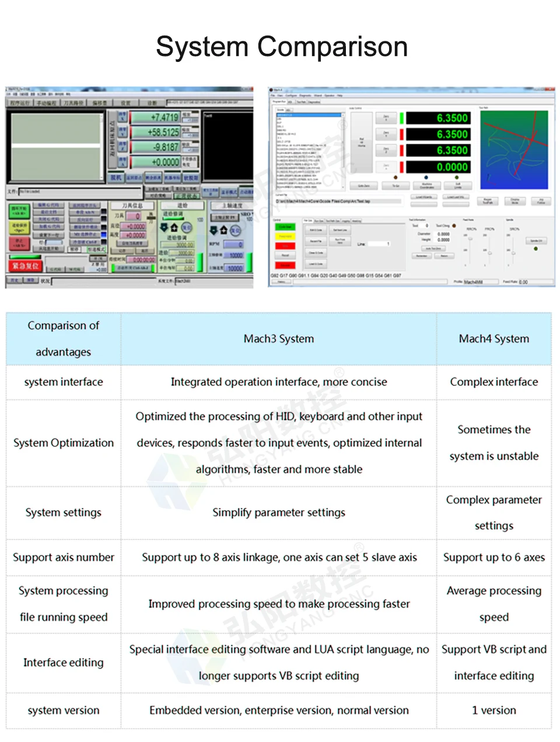Open the Operator menu in Mach4 window

click(329, 95)
